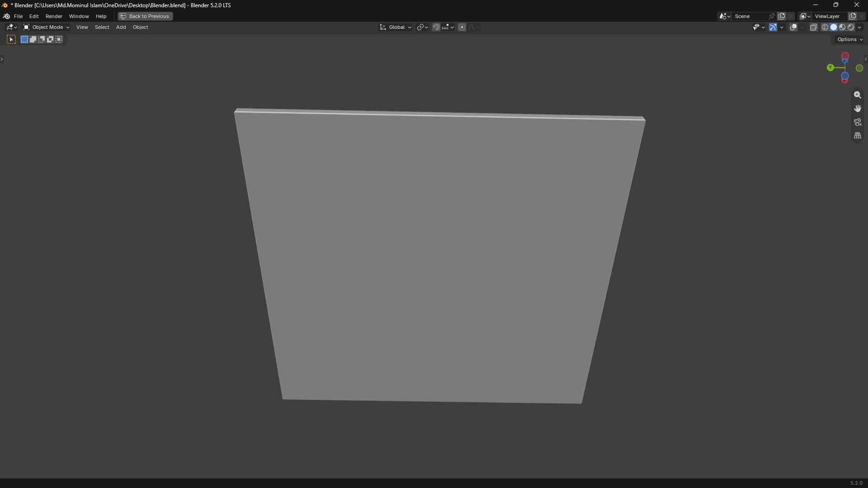The image size is (868, 488).
Task: Click the Scene name field
Action: (750, 16)
